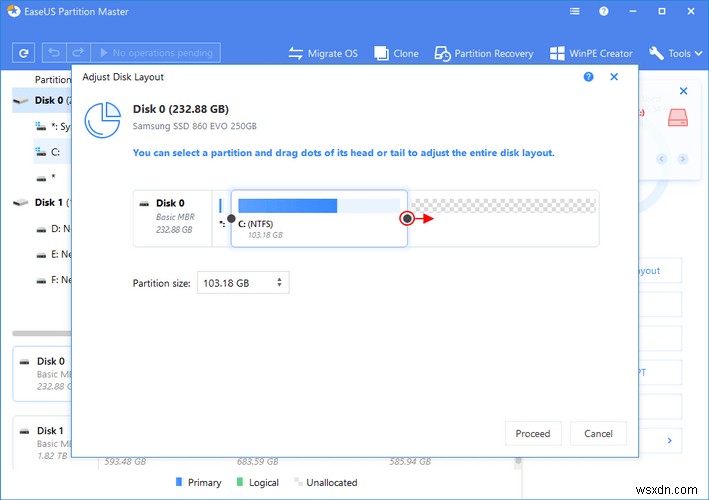Select the system partition row under Disk 0
Viewport: 709px width, 500px height.
(52, 127)
